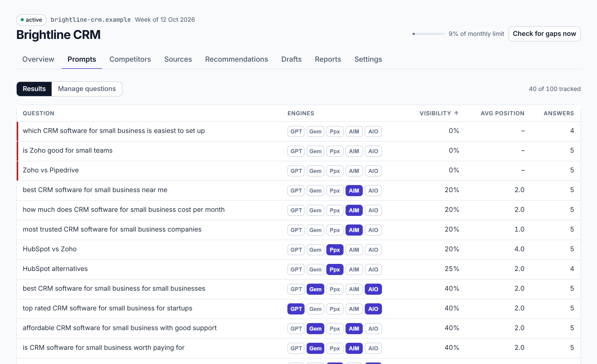Go to the Recommendations tab
The width and height of the screenshot is (597, 364).
pos(237,59)
